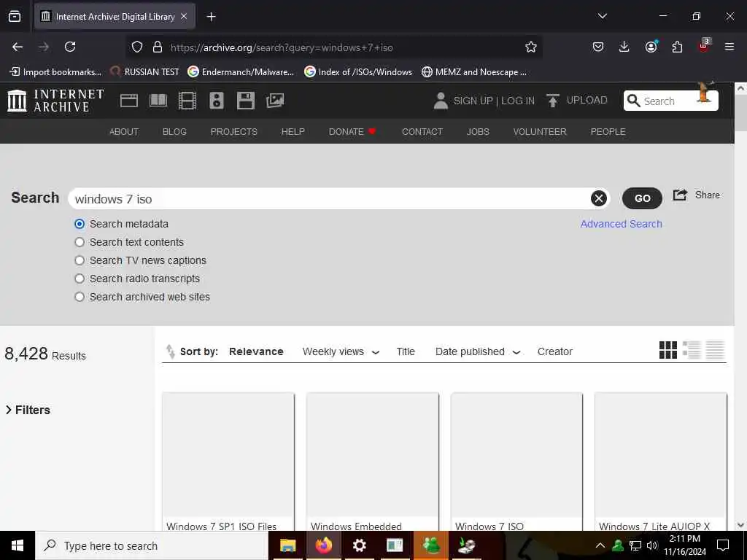The image size is (747, 560).
Task: Reload the page in browser
Action: tap(70, 47)
